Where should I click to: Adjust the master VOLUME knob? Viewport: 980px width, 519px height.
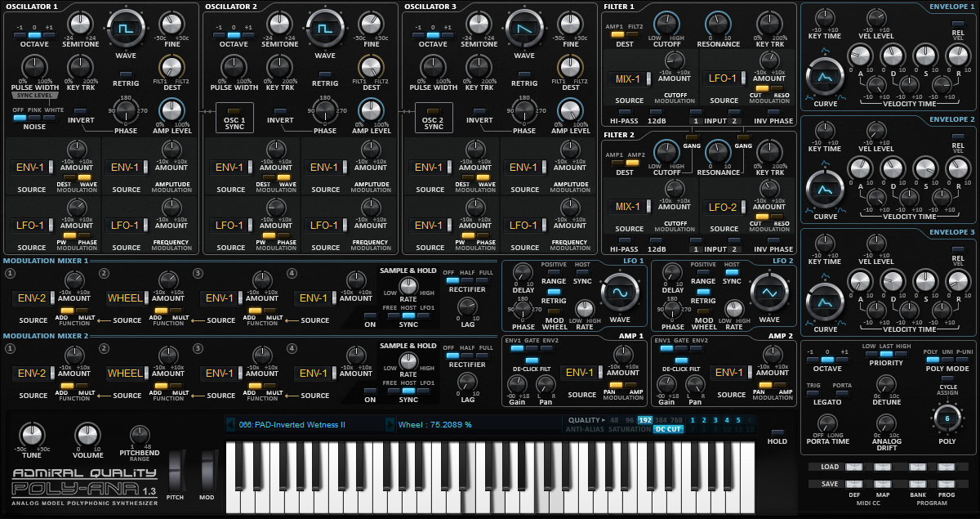(x=87, y=435)
